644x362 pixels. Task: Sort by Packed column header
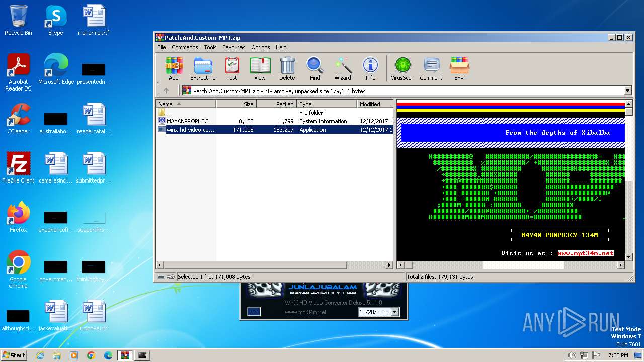(276, 104)
